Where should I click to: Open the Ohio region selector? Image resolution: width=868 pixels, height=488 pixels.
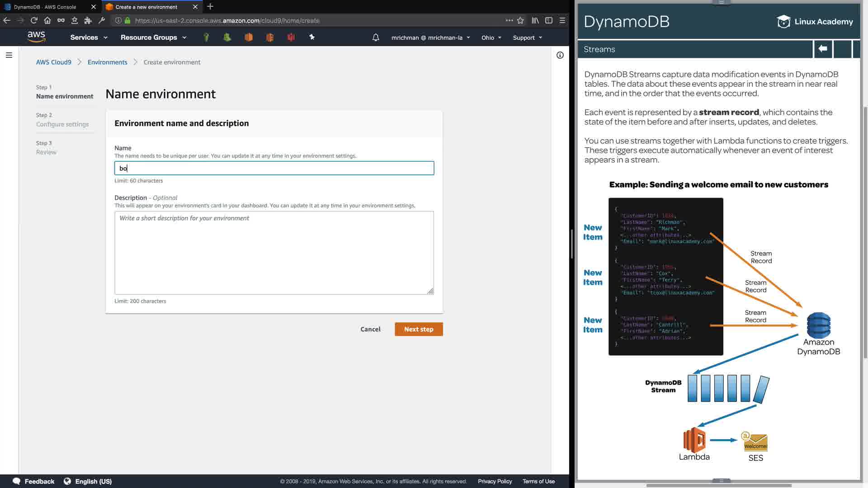[x=491, y=38]
